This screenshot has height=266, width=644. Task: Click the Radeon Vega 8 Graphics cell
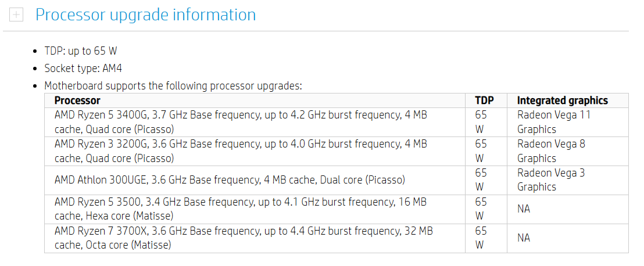tap(568, 152)
